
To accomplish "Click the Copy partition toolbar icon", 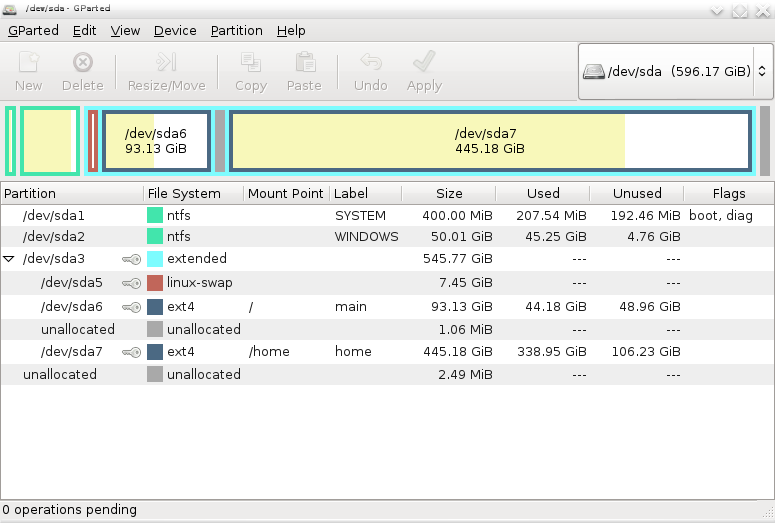I will tap(250, 63).
